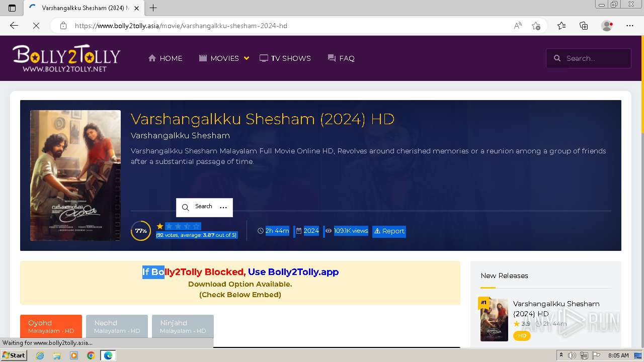Click the 8:05 AM system clock

tap(618, 355)
